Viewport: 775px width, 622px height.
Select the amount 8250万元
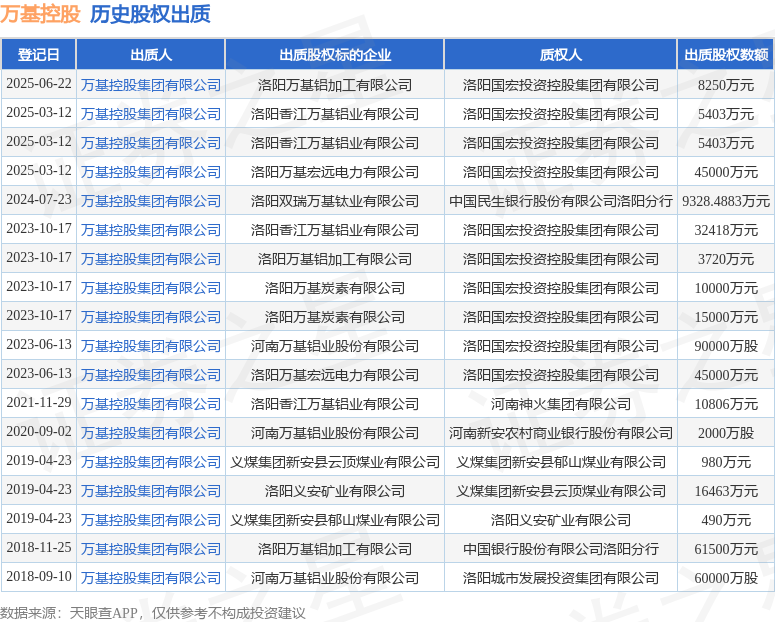click(726, 85)
